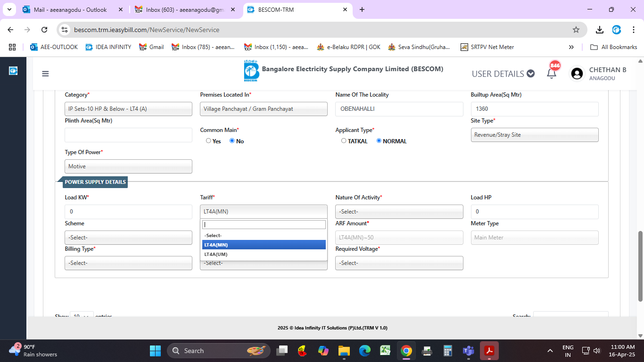The height and width of the screenshot is (362, 644).
Task: Open Task View on taskbar
Action: click(282, 351)
